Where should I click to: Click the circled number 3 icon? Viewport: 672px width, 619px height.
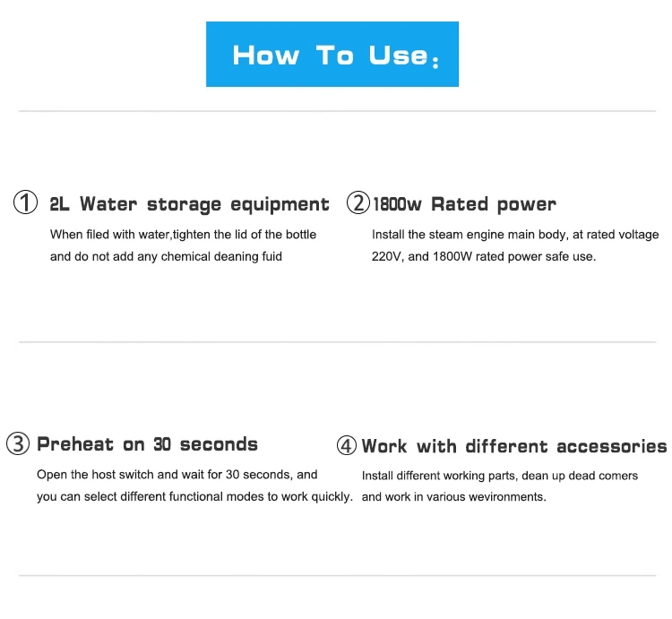(x=18, y=444)
